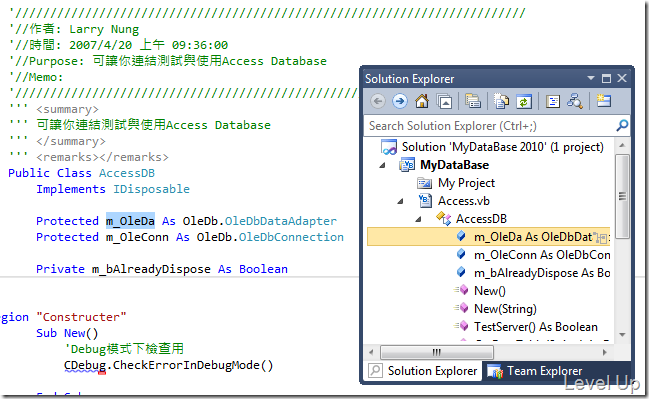Select the MyDataBase project label
The width and height of the screenshot is (649, 399).
click(x=454, y=165)
